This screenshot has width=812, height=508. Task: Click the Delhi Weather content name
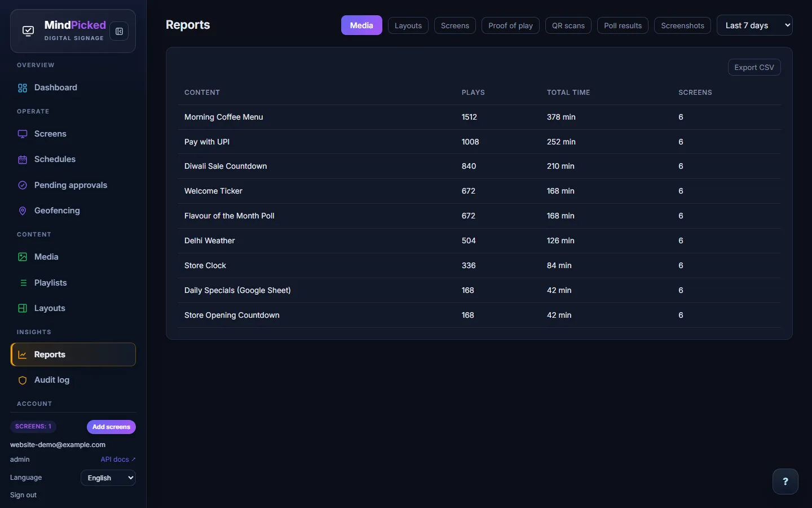(x=210, y=240)
